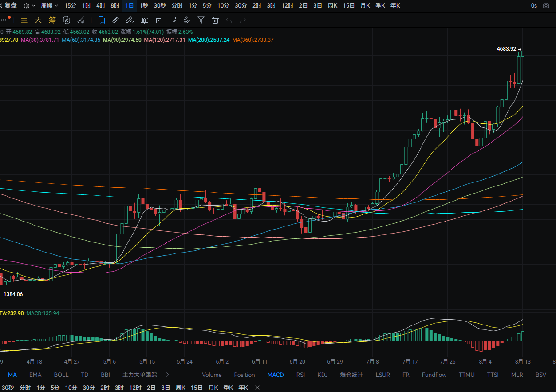Image resolution: width=556 pixels, height=392 pixels.
Task: Open the candlestick chart type dropdown
Action: (29, 6)
